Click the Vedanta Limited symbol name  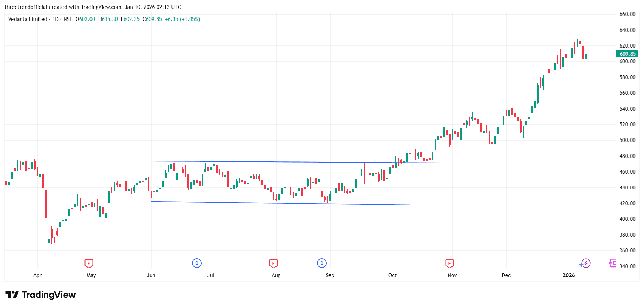tap(28, 19)
